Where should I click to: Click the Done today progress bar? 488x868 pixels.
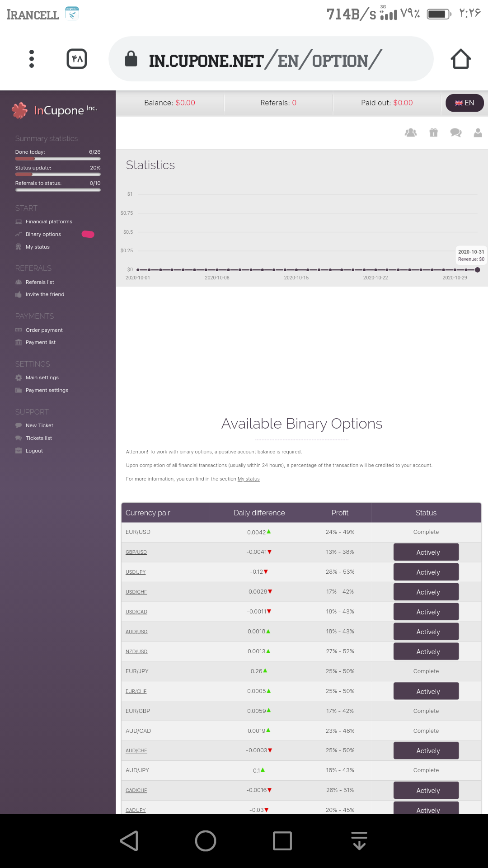[58, 159]
